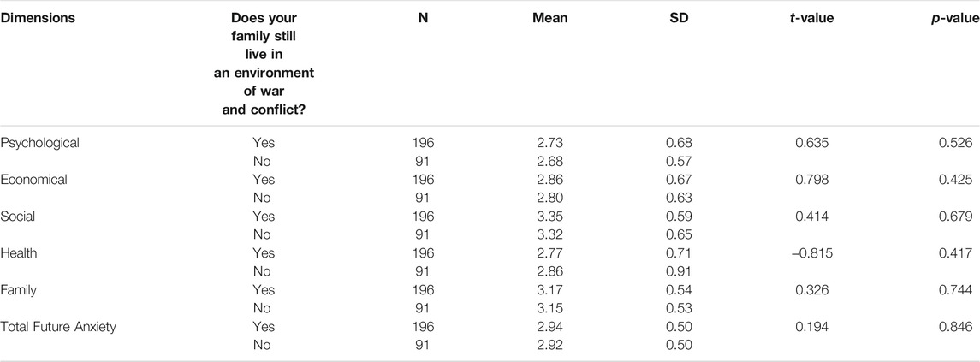Image resolution: width=980 pixels, height=362 pixels.
Task: Click the Social dimension label
Action: [x=17, y=217]
